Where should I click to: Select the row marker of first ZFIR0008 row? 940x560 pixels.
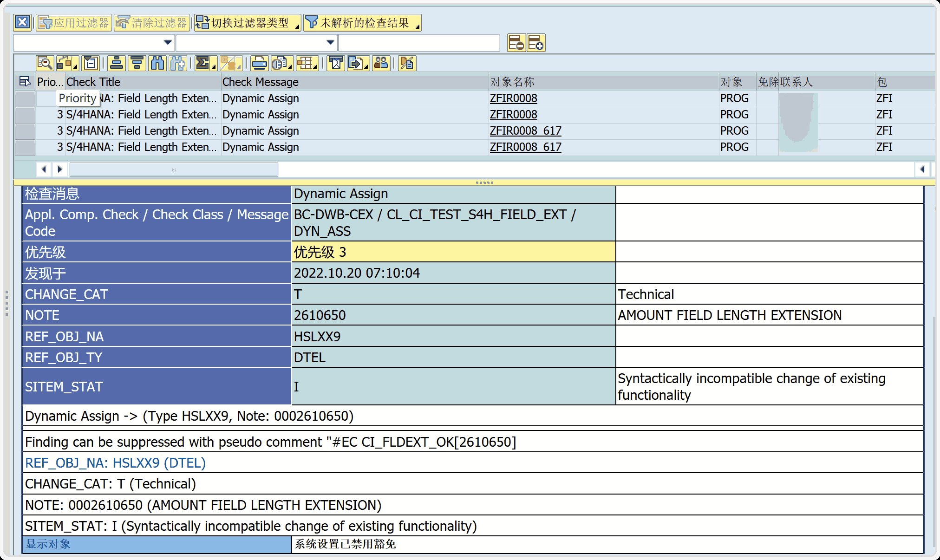coord(25,98)
